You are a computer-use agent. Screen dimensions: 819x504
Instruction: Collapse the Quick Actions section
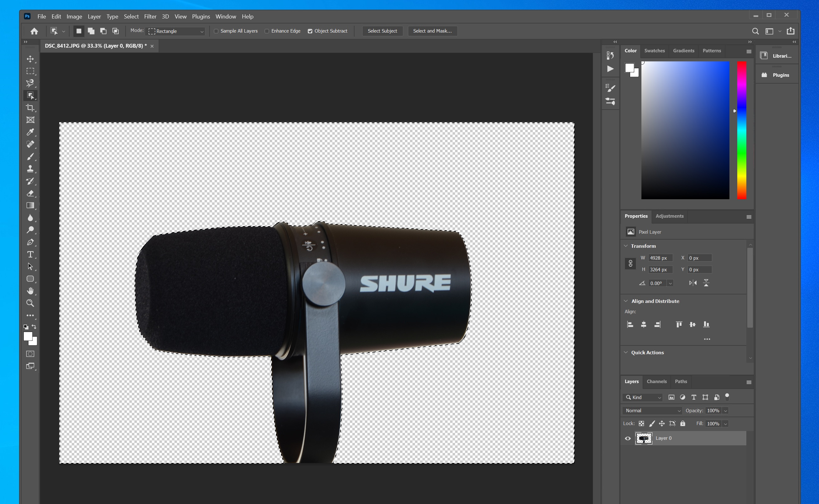[x=626, y=352]
